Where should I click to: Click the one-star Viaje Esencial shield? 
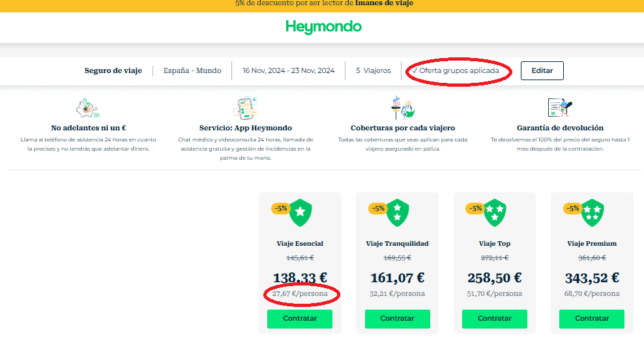(300, 212)
